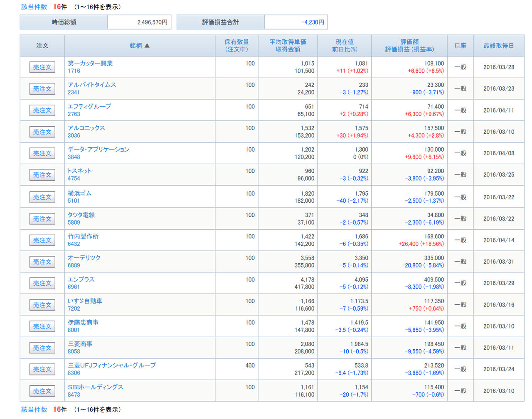Screen dimensions: 532x419
Task: Click 売注文 button for オーデリック
Action: (x=42, y=262)
